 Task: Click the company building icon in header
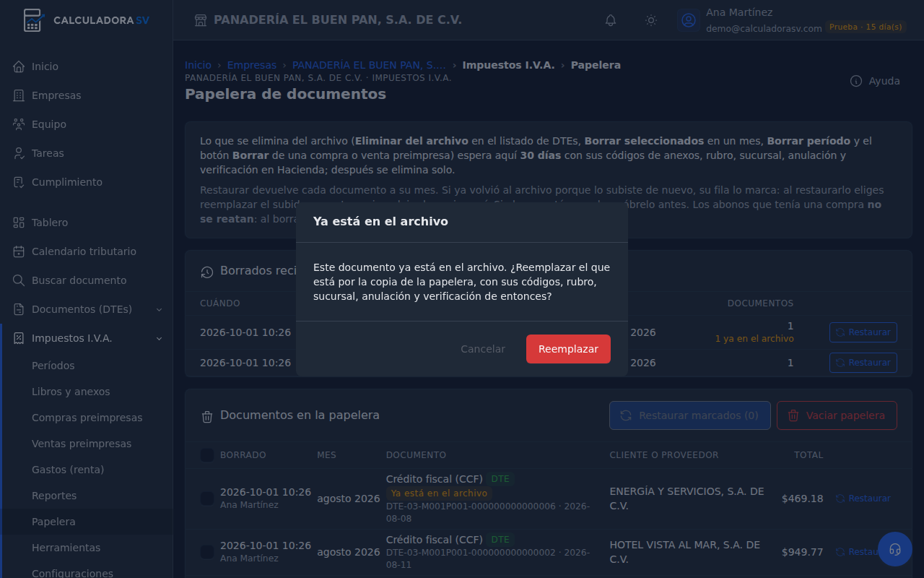201,20
